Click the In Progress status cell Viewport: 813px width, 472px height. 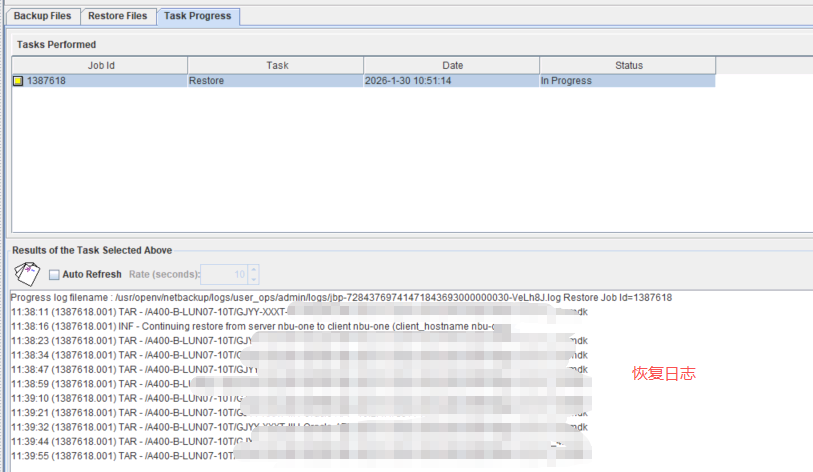(x=628, y=81)
